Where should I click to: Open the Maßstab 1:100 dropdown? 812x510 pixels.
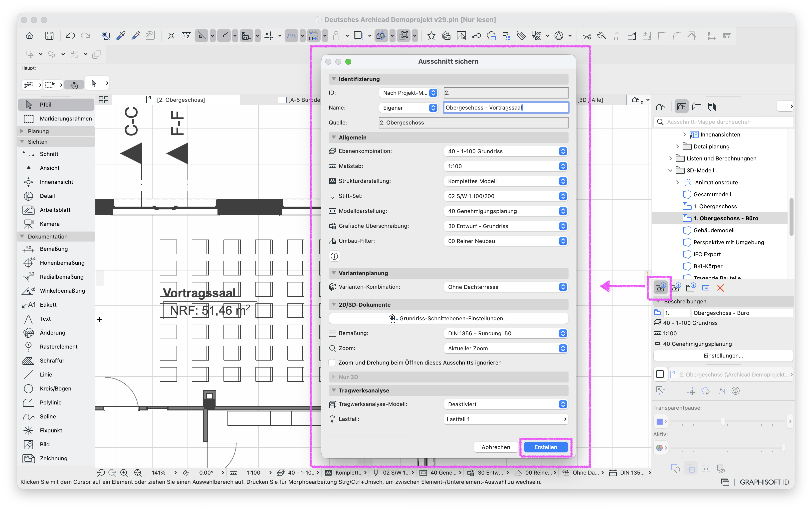tap(506, 166)
